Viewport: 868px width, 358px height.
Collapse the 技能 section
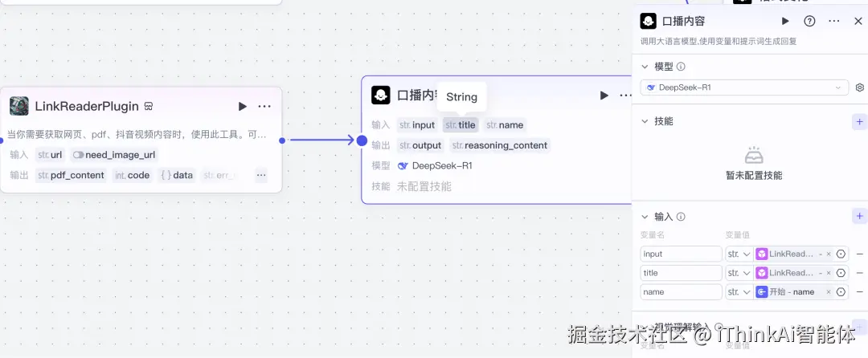[x=645, y=121]
